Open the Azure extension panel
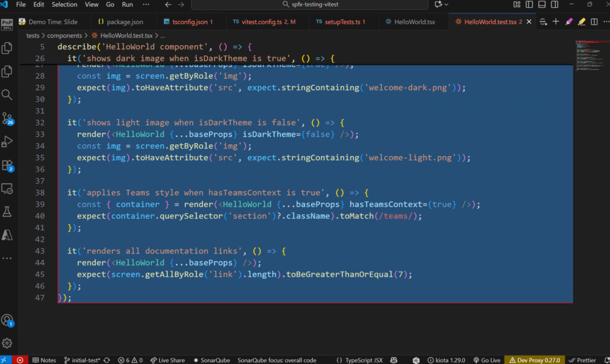Screen dimensions: 610x364 pyautogui.click(x=7, y=235)
